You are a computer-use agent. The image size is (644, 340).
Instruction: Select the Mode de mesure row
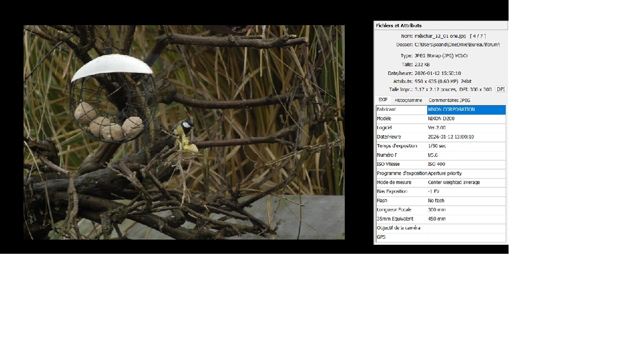click(x=440, y=183)
